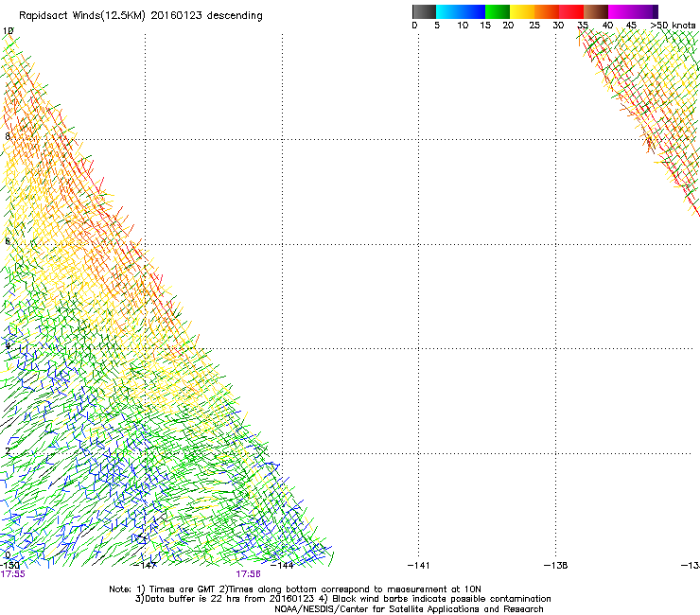
Task: Click the gray 0-5 knots legend segment
Action: tap(424, 11)
